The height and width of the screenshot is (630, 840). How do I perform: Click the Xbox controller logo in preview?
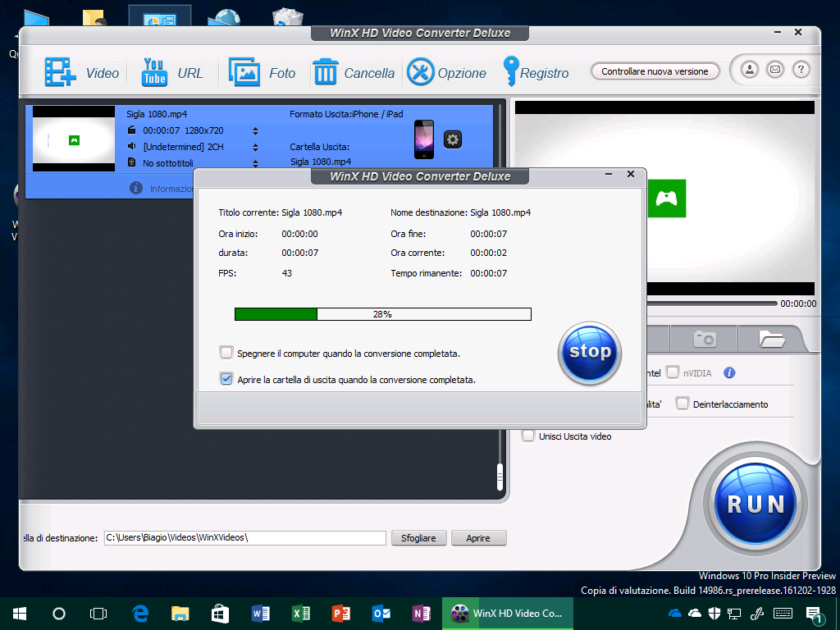(x=667, y=199)
